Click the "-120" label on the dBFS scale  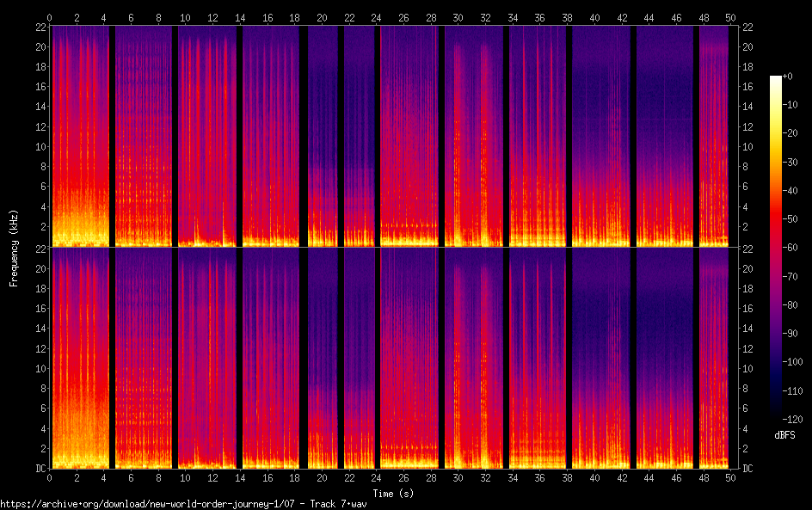pos(793,420)
